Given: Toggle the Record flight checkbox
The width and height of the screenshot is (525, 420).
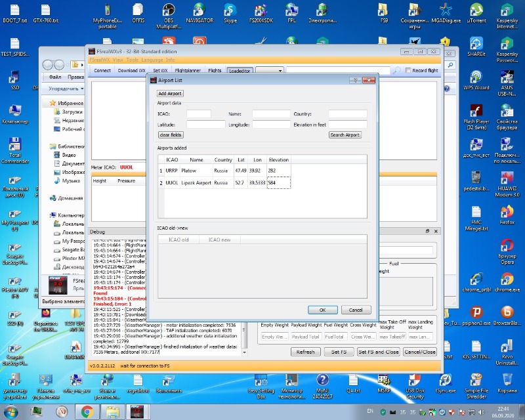Looking at the screenshot, I should coord(408,70).
